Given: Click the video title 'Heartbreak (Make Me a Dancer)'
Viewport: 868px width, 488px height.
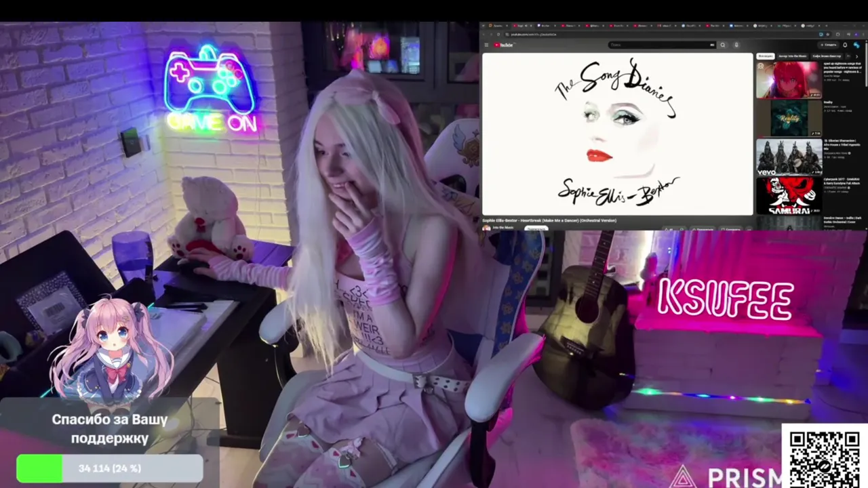Looking at the screenshot, I should tap(549, 220).
